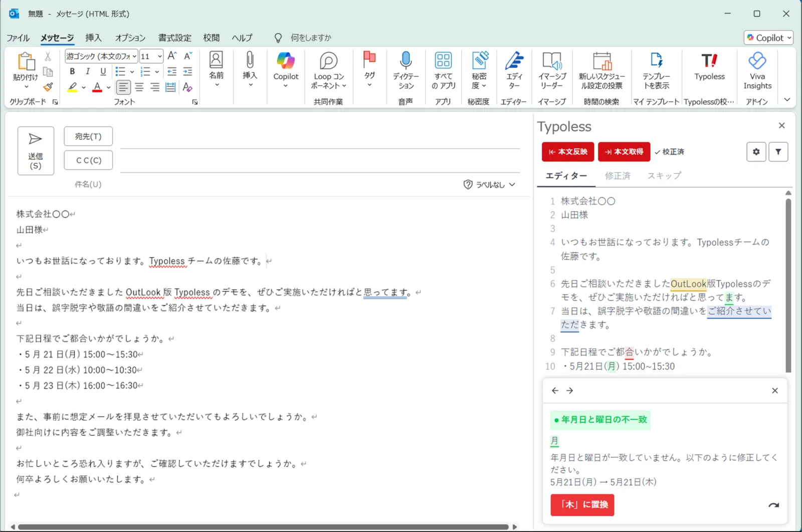
Task: Send the email with 送信 button
Action: (x=36, y=151)
